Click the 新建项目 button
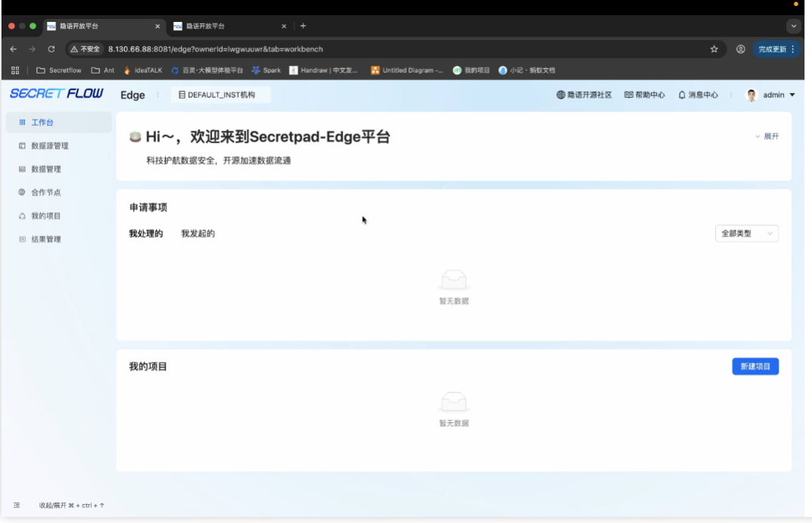This screenshot has height=523, width=812. (x=755, y=366)
